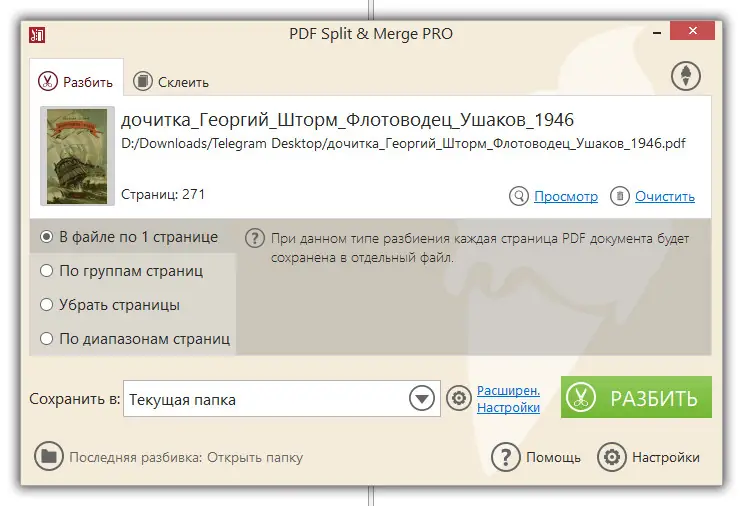Switch to the Разбить tab
The image size is (743, 506).
point(76,78)
